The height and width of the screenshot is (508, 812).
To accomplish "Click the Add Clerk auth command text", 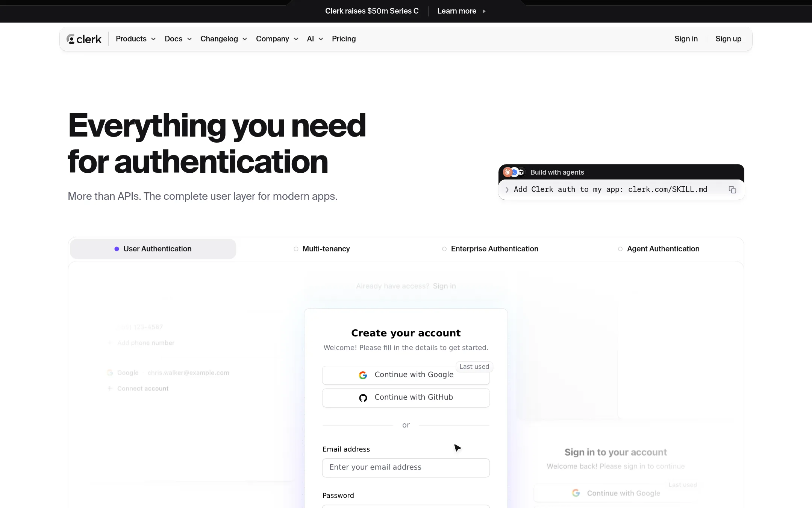I will pyautogui.click(x=611, y=190).
